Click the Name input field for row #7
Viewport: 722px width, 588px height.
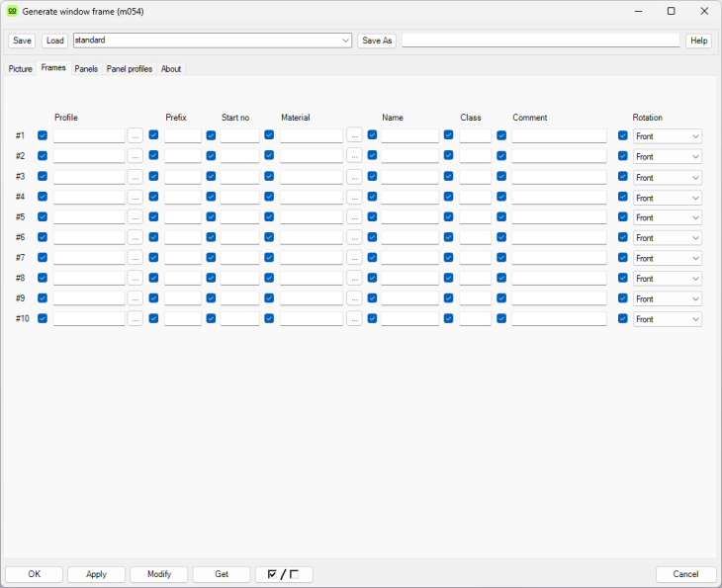tap(409, 258)
